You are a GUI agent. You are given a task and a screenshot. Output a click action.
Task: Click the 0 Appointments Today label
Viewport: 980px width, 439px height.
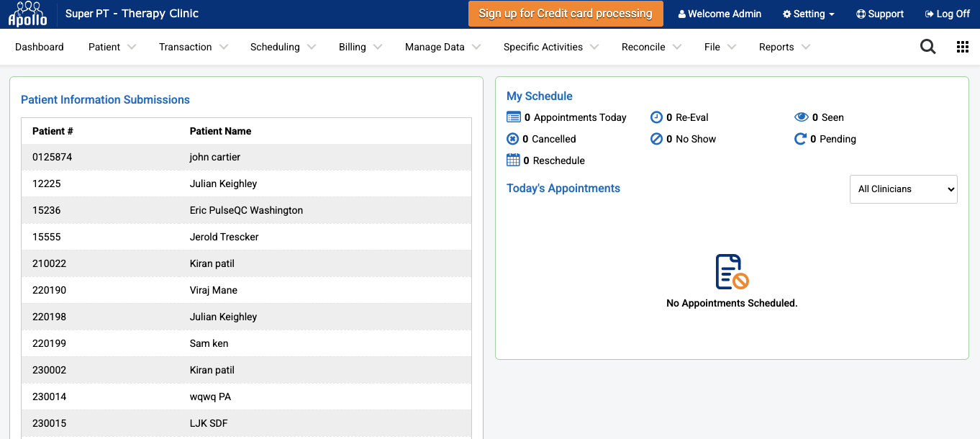click(576, 117)
